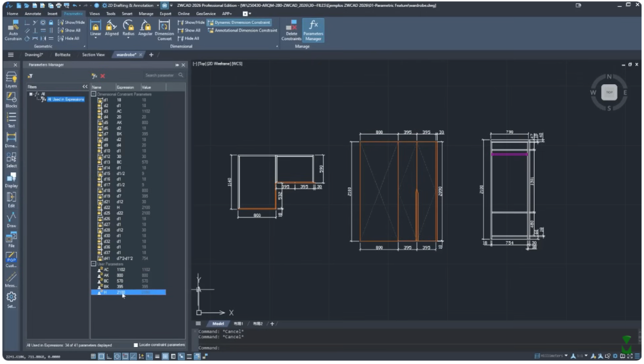The width and height of the screenshot is (644, 364).
Task: Open the Annotate ribbon tab
Action: pos(33,14)
